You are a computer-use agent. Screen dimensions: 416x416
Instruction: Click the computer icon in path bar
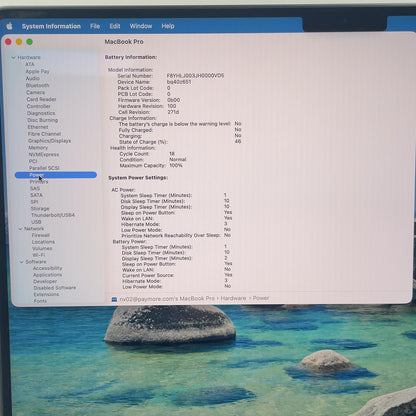114,299
